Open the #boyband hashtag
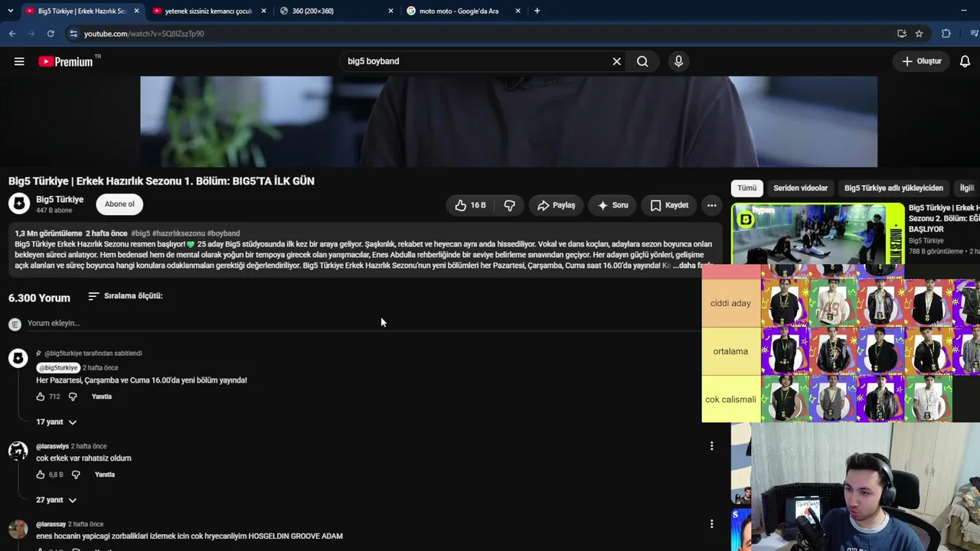The image size is (980, 551). tap(224, 233)
